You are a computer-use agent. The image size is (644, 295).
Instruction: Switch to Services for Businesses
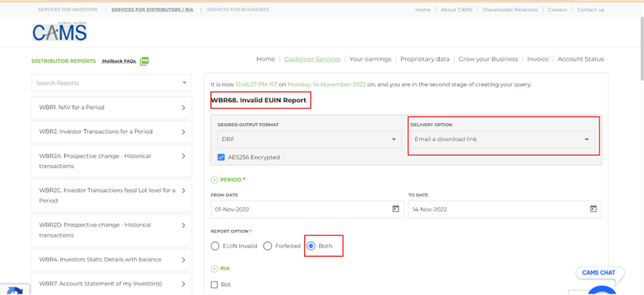click(x=238, y=10)
